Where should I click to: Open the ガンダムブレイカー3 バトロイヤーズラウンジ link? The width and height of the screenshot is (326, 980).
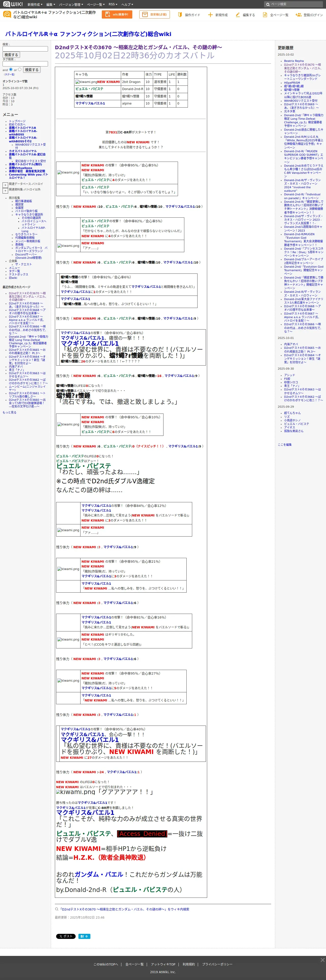[31, 249]
